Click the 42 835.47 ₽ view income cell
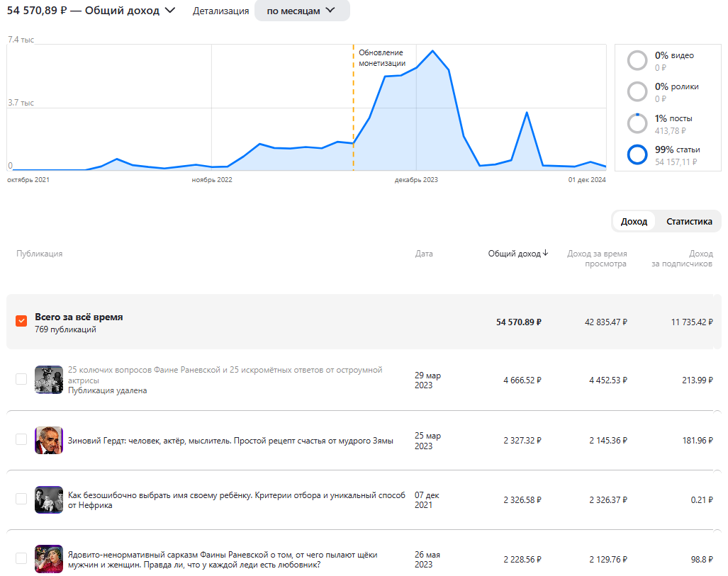 point(606,322)
